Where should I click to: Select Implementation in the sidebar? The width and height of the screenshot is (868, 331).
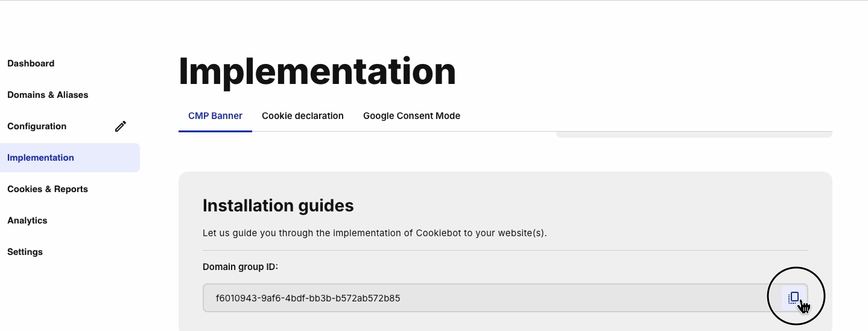point(40,158)
